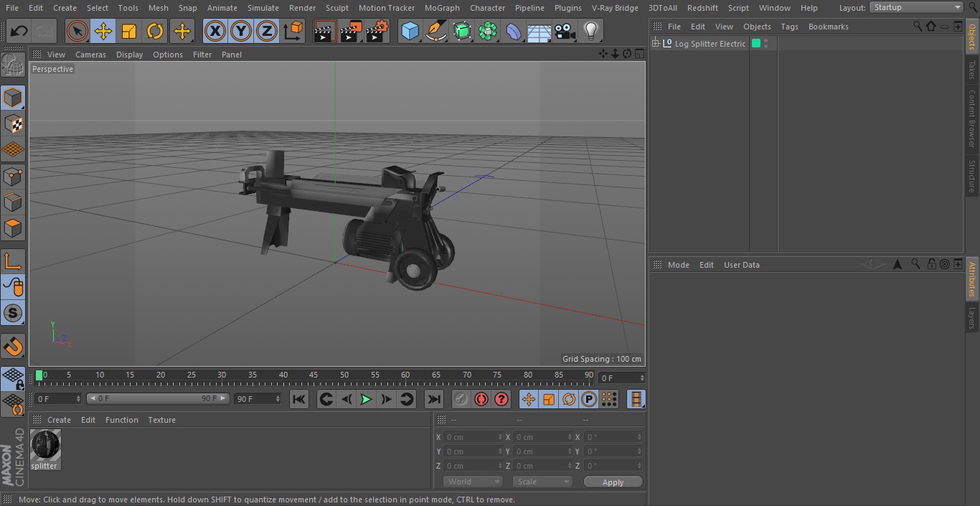Open the Object Manager Tags menu
The height and width of the screenshot is (506, 980).
pos(789,27)
